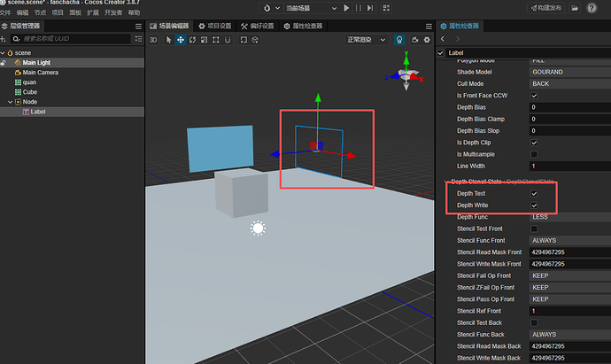The height and width of the screenshot is (364, 611).
Task: Uncheck the Depth Test checkbox
Action: pos(534,194)
